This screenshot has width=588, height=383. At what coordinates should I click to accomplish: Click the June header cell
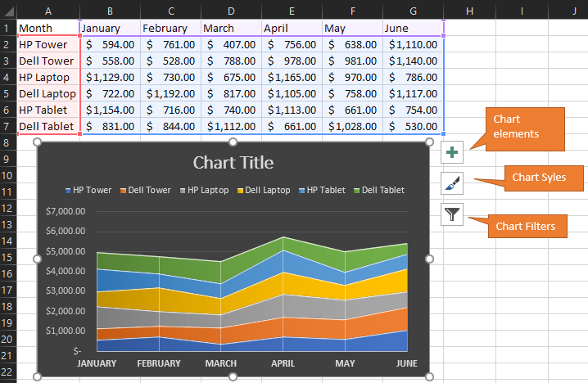414,28
